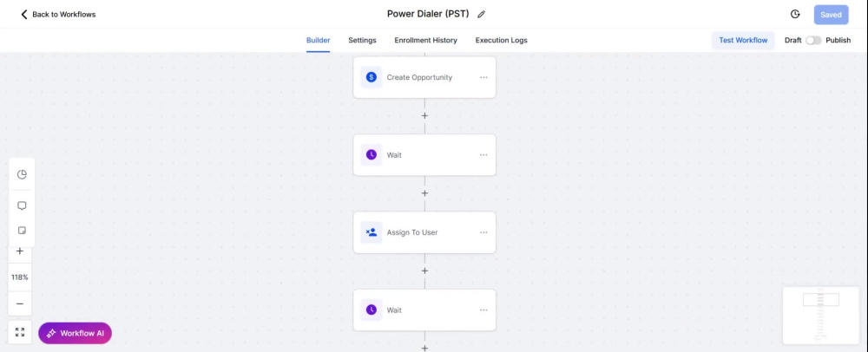Open the comments speech bubble icon
This screenshot has height=352, width=868.
(x=23, y=205)
